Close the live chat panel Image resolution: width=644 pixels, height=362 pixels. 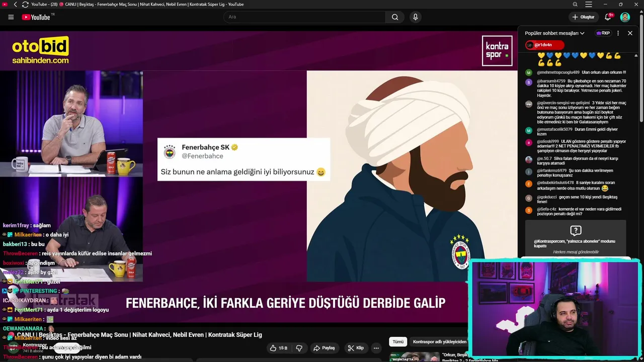[x=630, y=33]
